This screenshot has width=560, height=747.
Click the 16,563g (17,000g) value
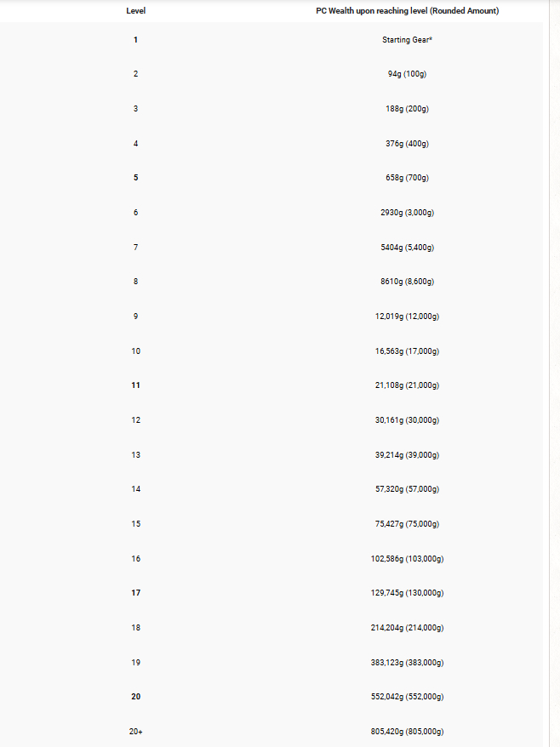point(407,351)
